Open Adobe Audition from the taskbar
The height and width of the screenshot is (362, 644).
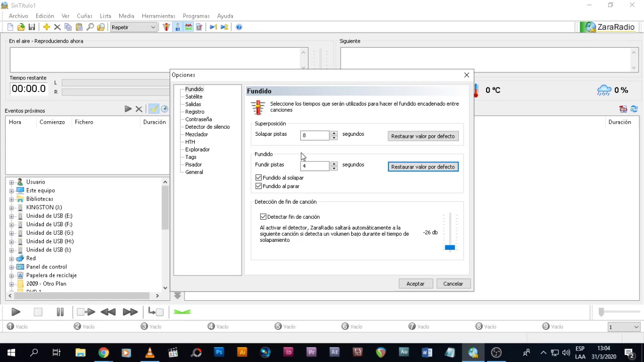click(404, 353)
